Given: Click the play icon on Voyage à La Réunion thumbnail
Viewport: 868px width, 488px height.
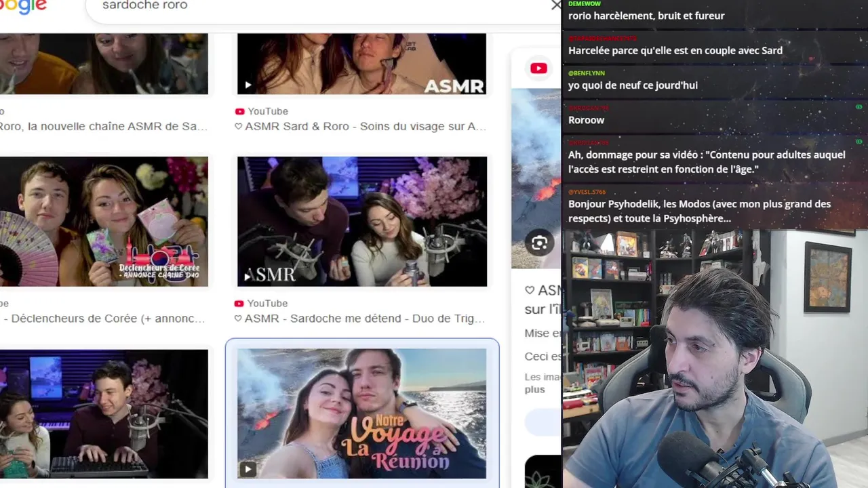Looking at the screenshot, I should pos(248,468).
